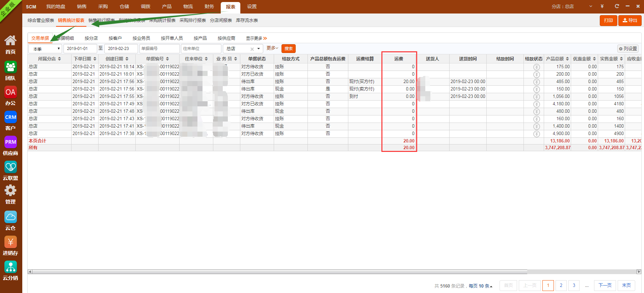Click 结款状态 yen icon for 17:38 order
644x293 pixels.
click(x=537, y=134)
